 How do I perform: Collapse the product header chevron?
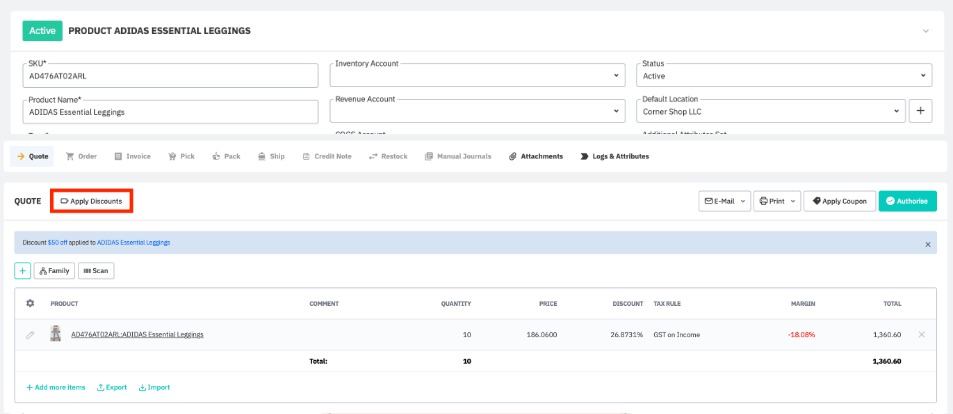coord(925,31)
